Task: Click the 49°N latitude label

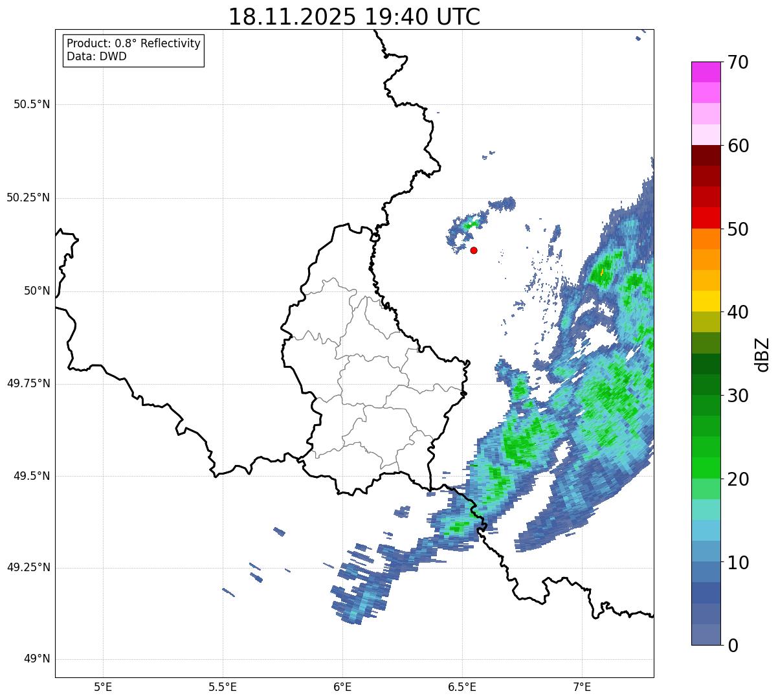Action: (x=37, y=659)
